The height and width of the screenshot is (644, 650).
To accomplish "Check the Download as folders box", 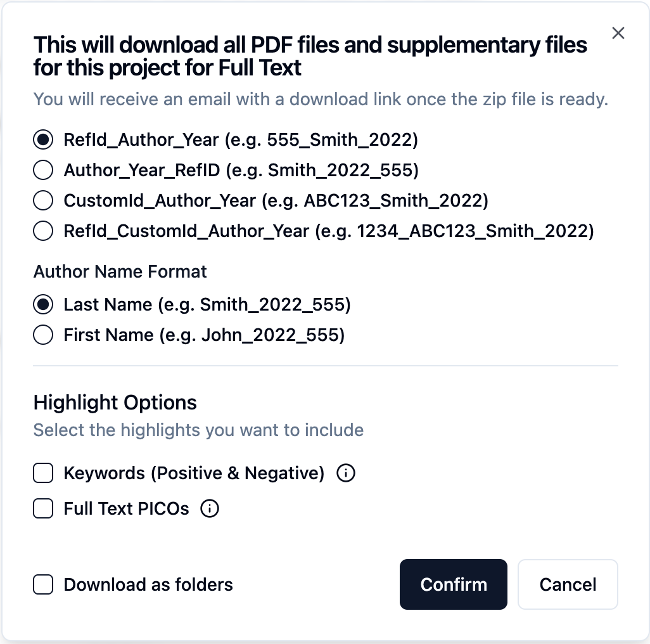I will tap(43, 584).
